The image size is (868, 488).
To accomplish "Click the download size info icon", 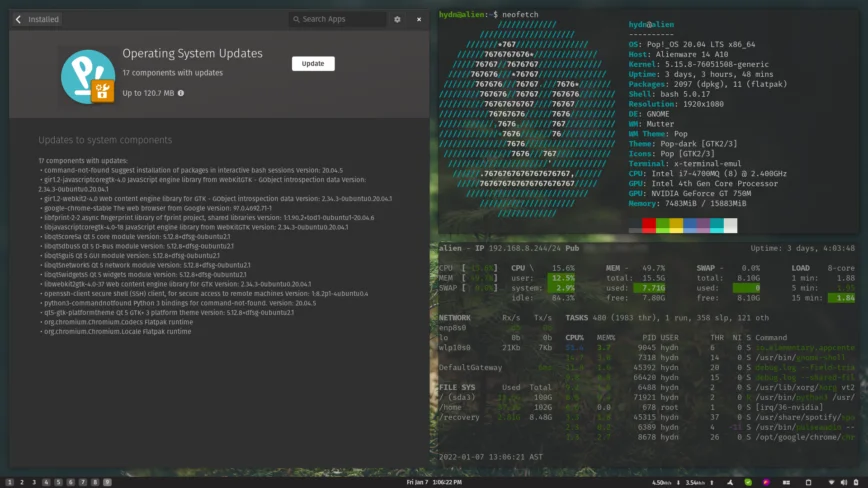I will click(x=180, y=93).
